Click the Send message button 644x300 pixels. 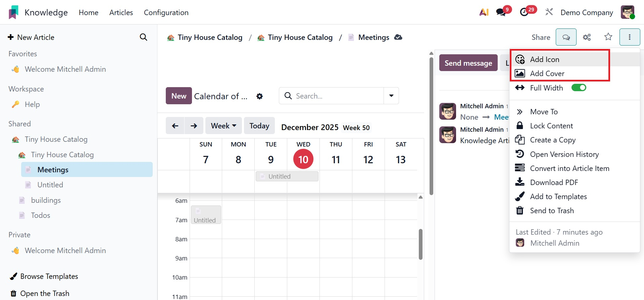[x=468, y=63]
